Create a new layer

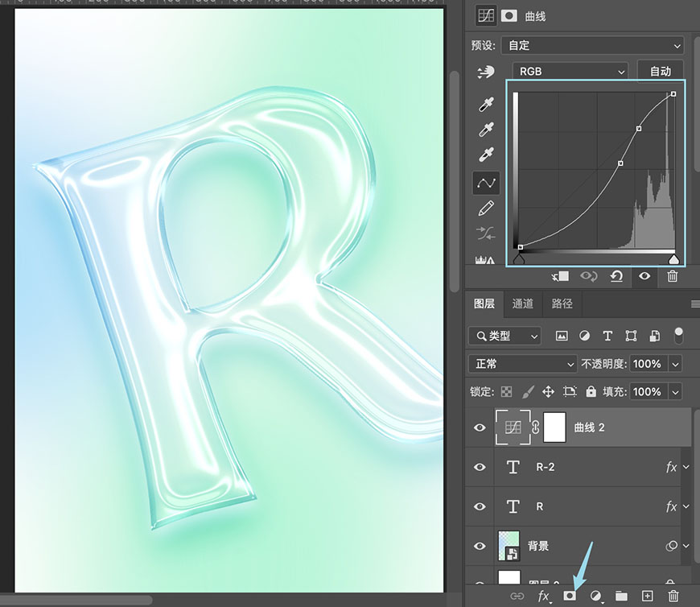tap(648, 596)
